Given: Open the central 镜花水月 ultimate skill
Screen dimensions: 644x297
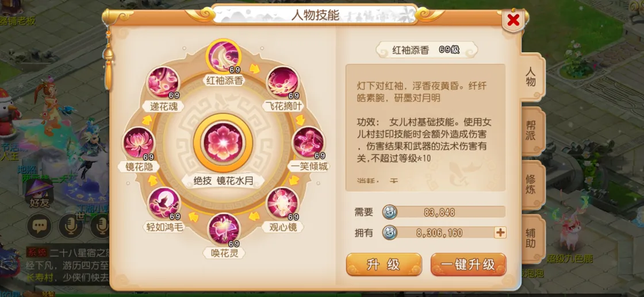Looking at the screenshot, I should point(223,142).
